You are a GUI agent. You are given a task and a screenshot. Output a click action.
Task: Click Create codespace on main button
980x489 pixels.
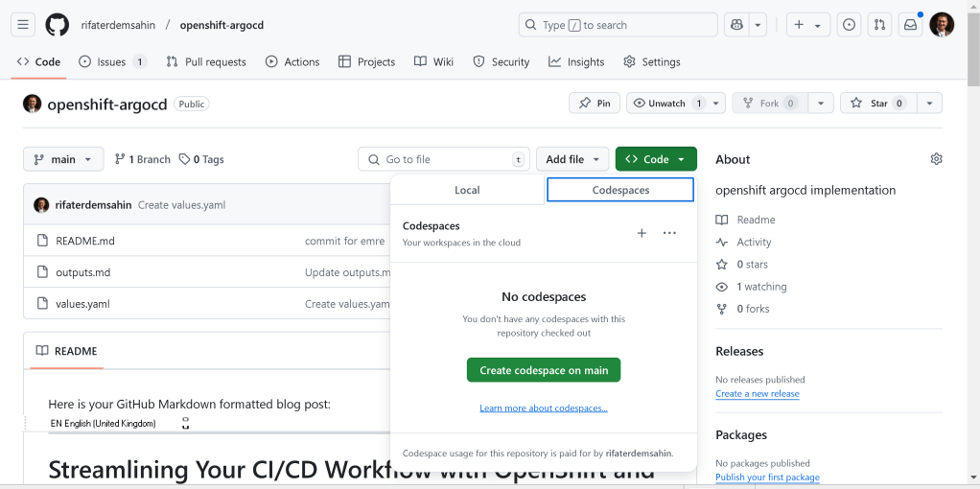click(x=544, y=370)
